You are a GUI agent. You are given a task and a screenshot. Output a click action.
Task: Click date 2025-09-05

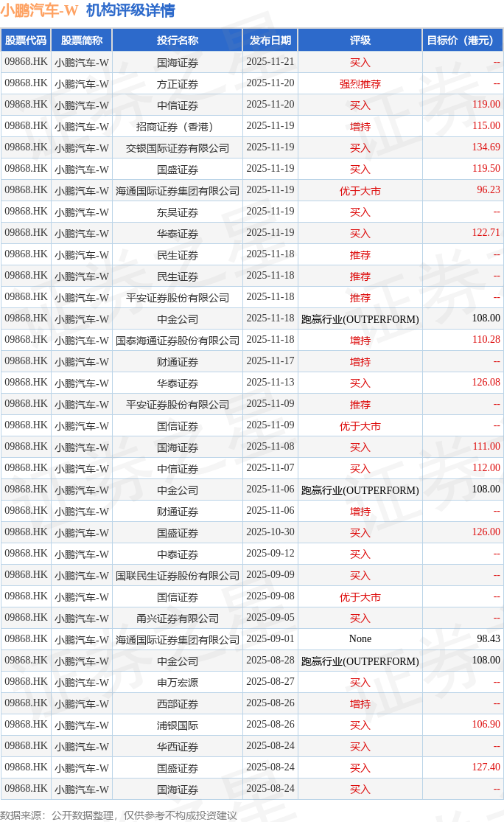tap(270, 618)
